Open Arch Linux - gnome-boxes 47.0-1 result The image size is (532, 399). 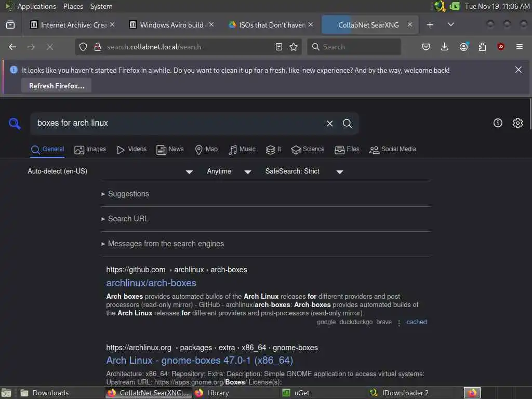tap(199, 361)
